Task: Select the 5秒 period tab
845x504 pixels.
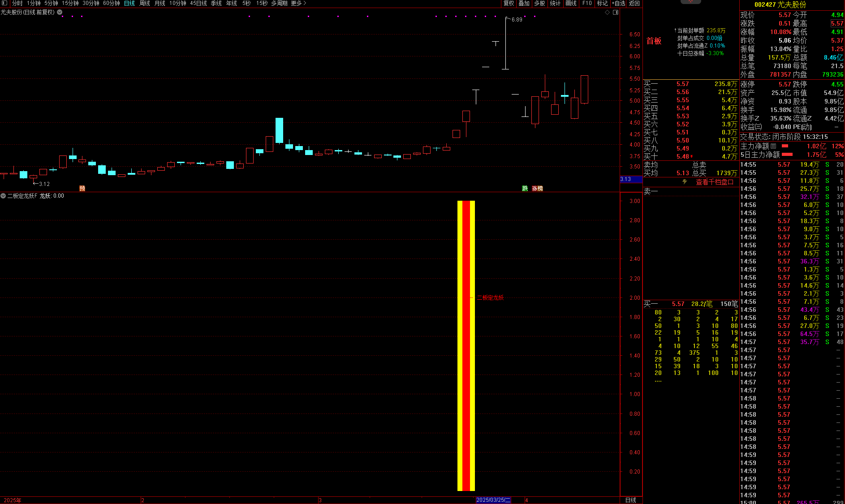Action: click(246, 3)
